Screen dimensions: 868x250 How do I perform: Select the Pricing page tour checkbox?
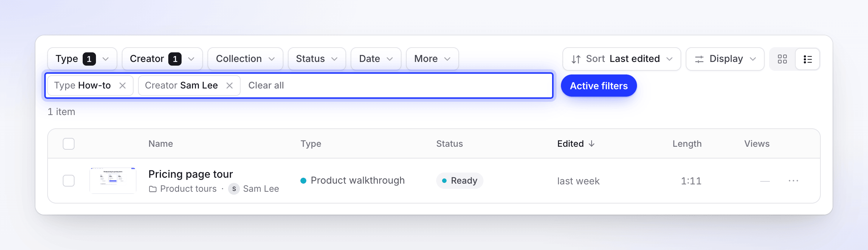(69, 181)
